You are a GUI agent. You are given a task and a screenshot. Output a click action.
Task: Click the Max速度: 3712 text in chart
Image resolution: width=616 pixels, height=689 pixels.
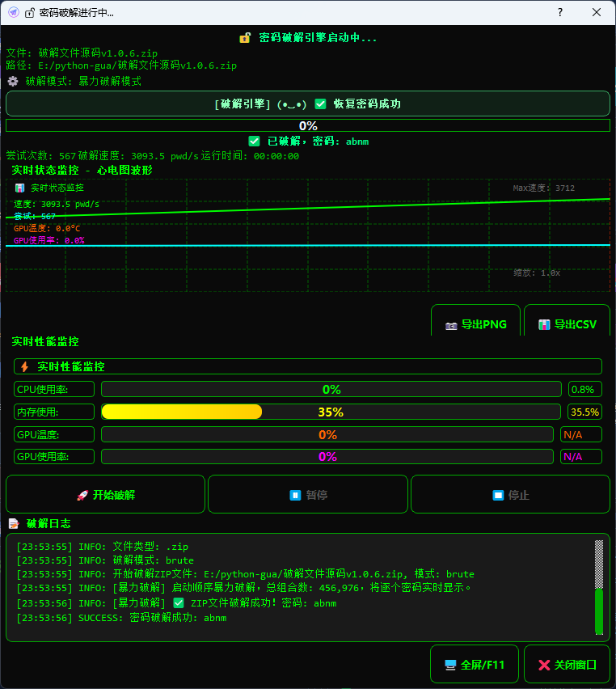pyautogui.click(x=543, y=188)
